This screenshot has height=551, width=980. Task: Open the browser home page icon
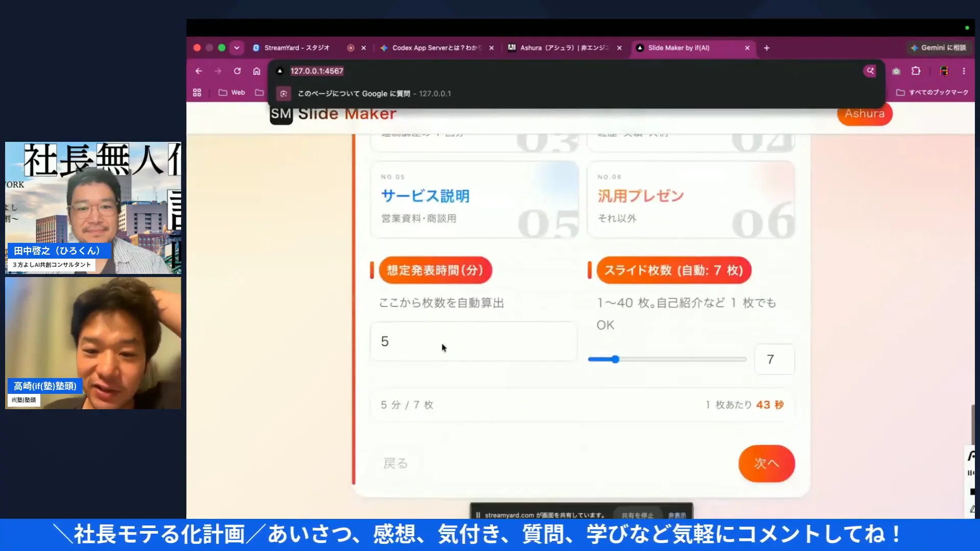pyautogui.click(x=257, y=71)
